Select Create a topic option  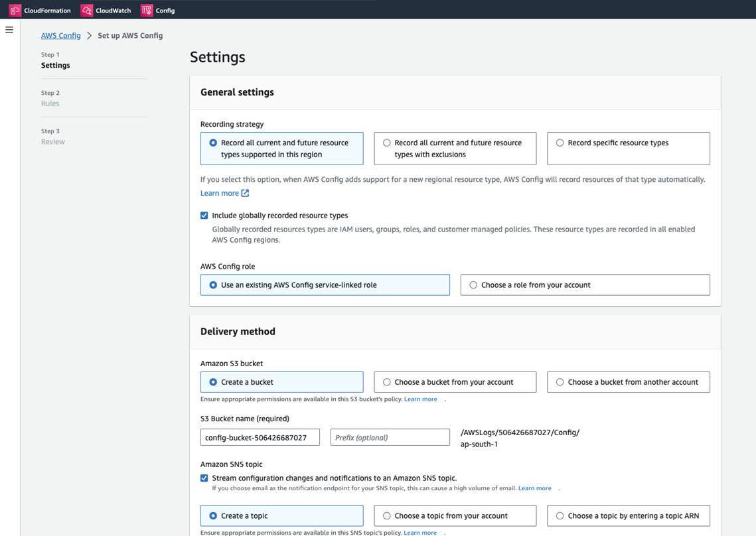(x=281, y=515)
